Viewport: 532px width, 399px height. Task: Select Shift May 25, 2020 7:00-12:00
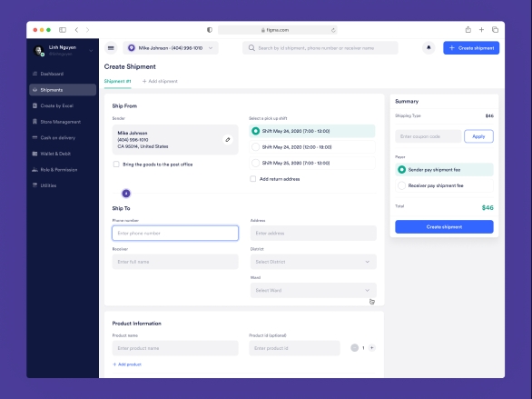[312, 163]
